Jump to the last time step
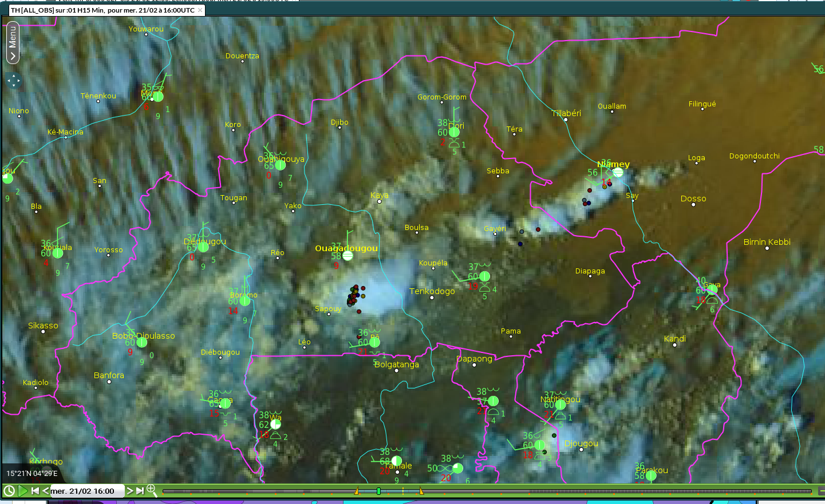This screenshot has width=825, height=504. click(x=140, y=491)
